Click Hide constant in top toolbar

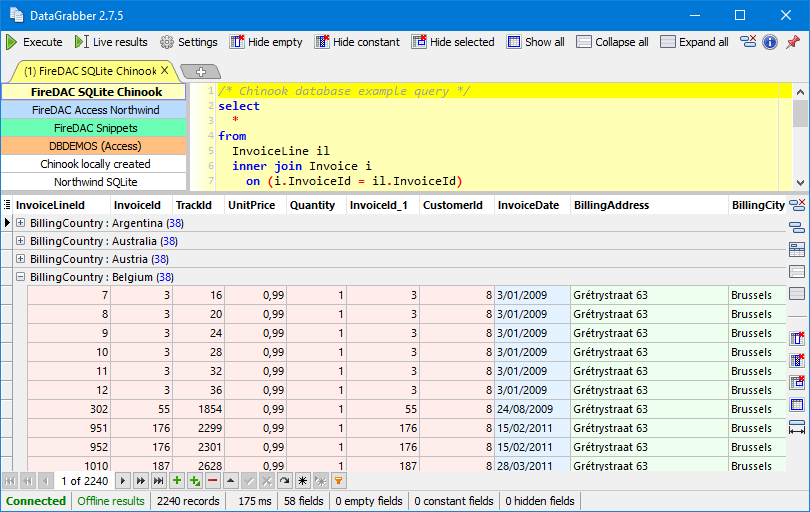coord(357,42)
